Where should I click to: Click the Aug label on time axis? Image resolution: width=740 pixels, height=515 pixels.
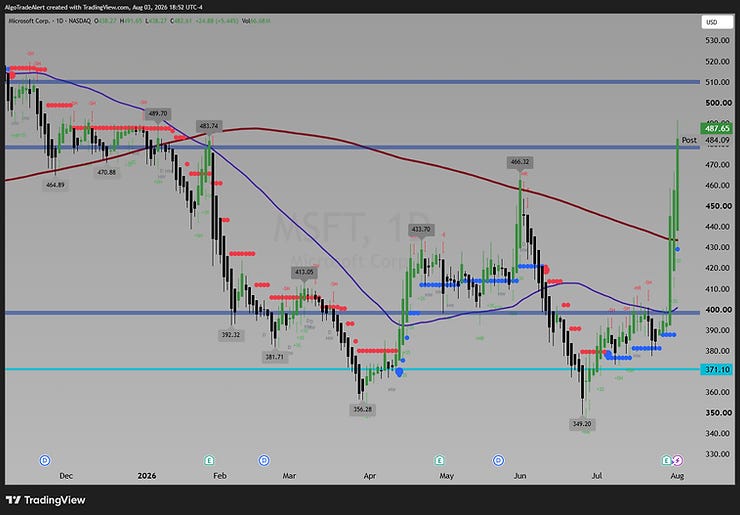click(x=677, y=476)
